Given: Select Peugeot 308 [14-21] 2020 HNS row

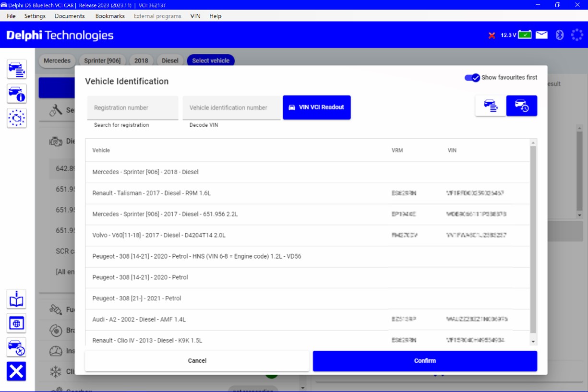Looking at the screenshot, I should click(x=308, y=257).
